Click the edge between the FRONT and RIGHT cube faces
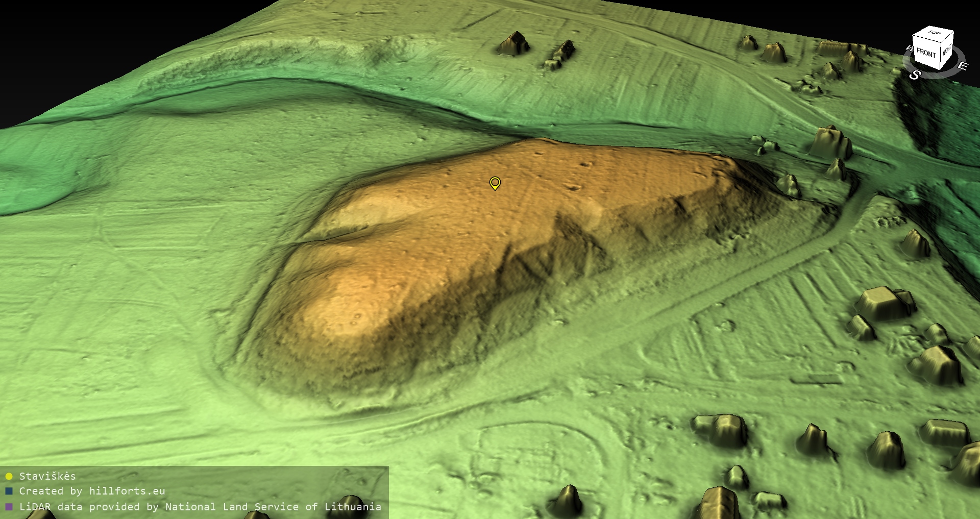Viewport: 980px width, 519px height. pyautogui.click(x=940, y=55)
